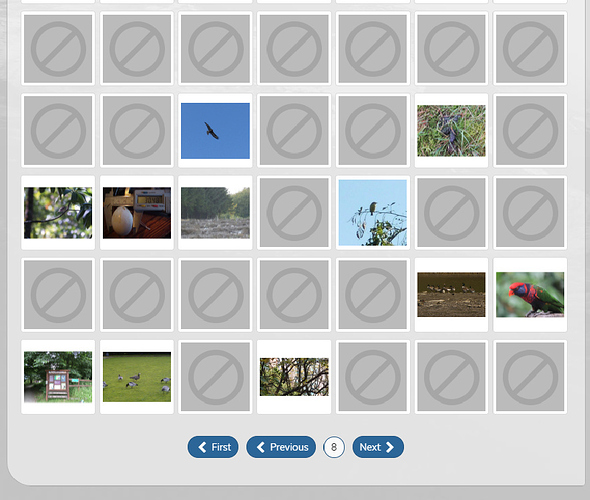Open the tangled tree branches thumbnail
Viewport: 590px width, 500px height.
294,377
